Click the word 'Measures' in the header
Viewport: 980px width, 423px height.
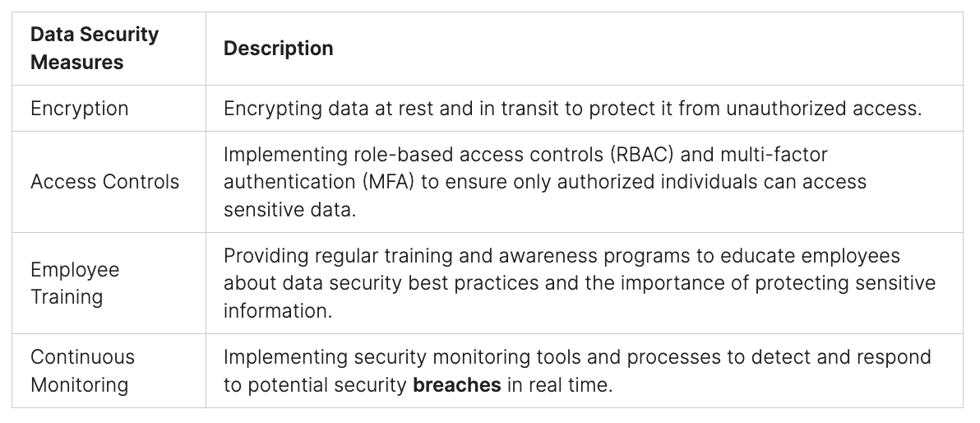point(77,62)
